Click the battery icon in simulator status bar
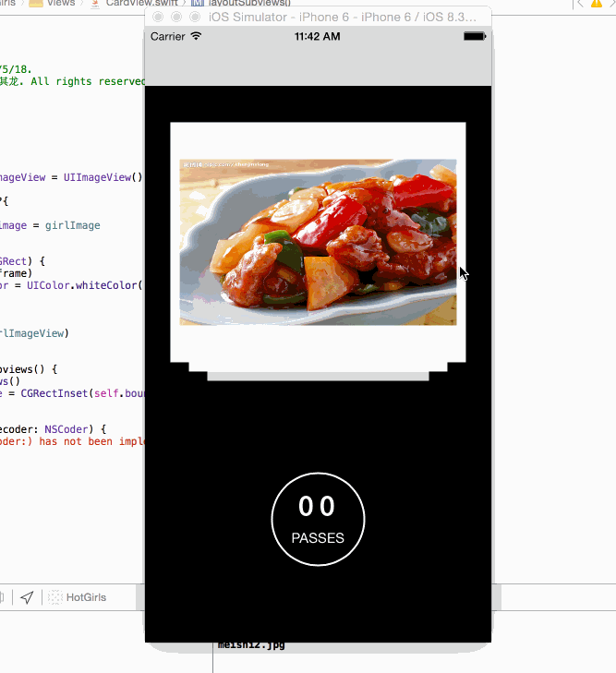This screenshot has width=616, height=673. click(x=475, y=37)
